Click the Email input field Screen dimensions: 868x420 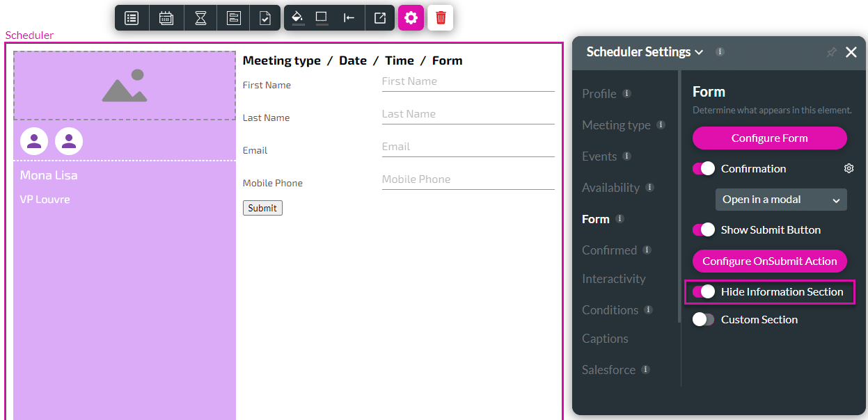coord(468,147)
